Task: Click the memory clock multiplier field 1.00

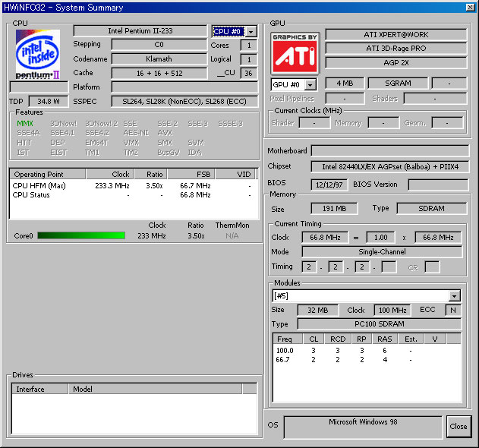Action: coord(380,237)
